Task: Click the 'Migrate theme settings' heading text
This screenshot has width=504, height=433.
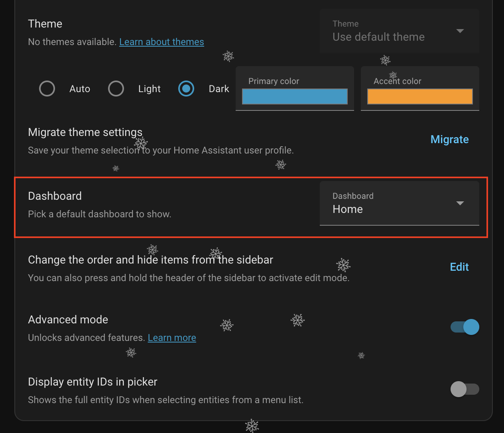Action: coord(85,132)
